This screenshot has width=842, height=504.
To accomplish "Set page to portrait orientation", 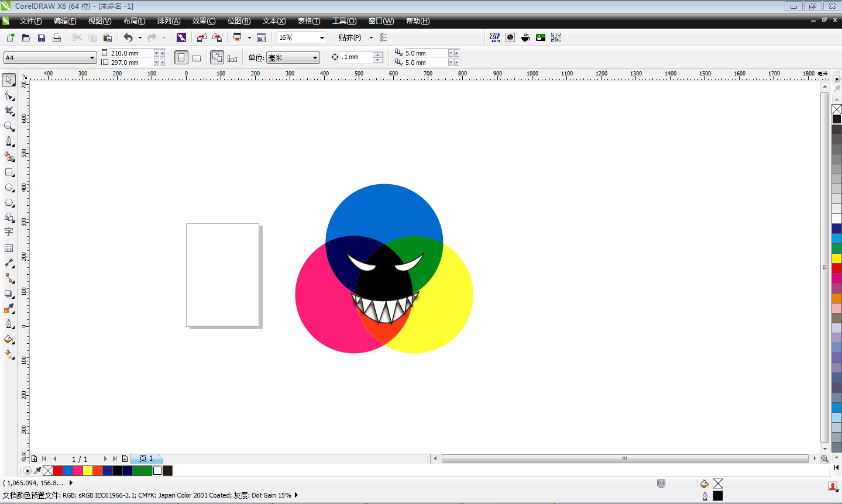I will pyautogui.click(x=181, y=58).
